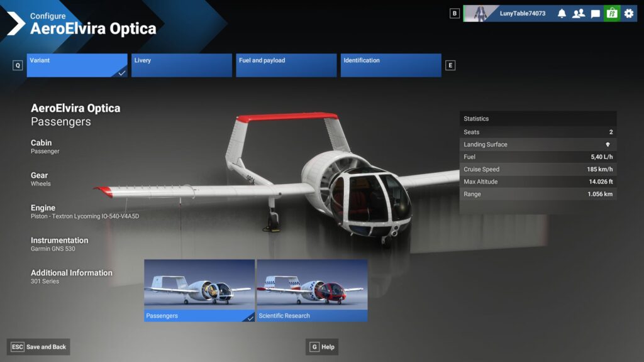Open the settings gear
The height and width of the screenshot is (362, 644).
click(628, 13)
